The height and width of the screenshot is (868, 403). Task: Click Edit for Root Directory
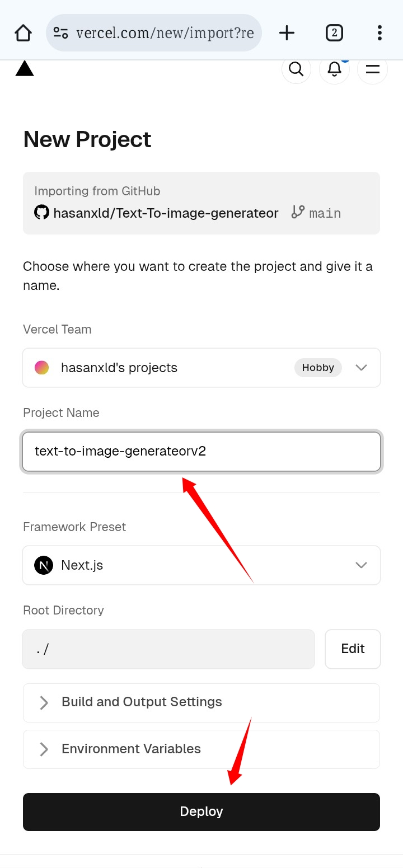tap(353, 649)
